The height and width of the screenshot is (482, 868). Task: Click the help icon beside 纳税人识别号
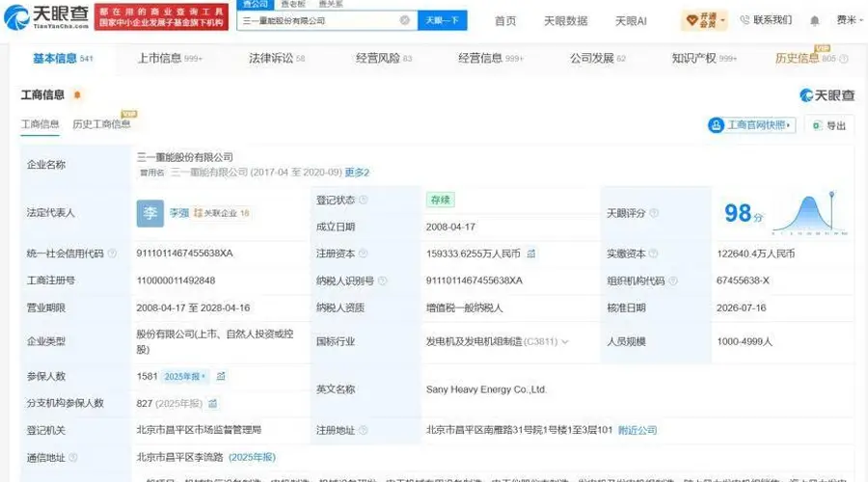tap(382, 281)
